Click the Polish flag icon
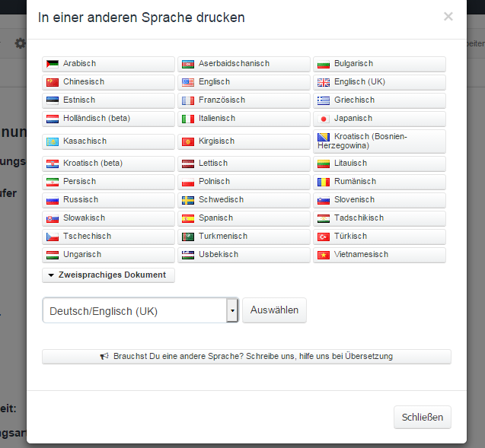The height and width of the screenshot is (448, 485). (x=188, y=182)
